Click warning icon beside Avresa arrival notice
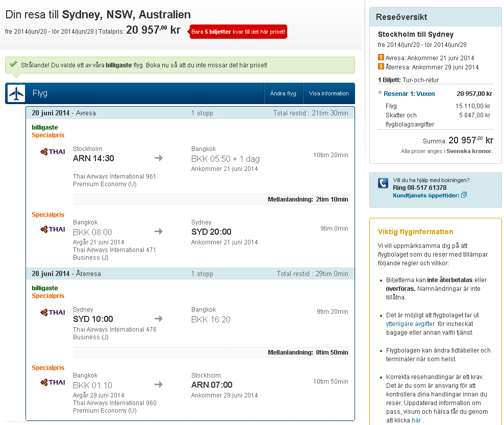 [x=381, y=58]
